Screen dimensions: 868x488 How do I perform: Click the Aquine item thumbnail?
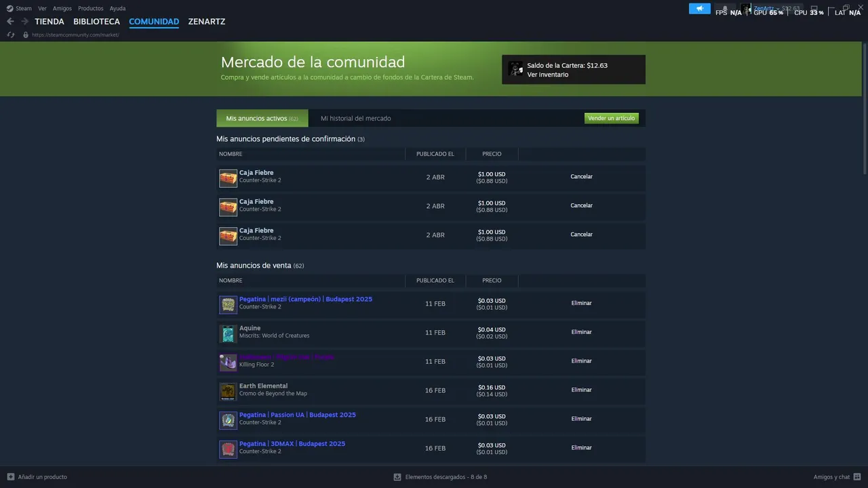click(x=228, y=333)
